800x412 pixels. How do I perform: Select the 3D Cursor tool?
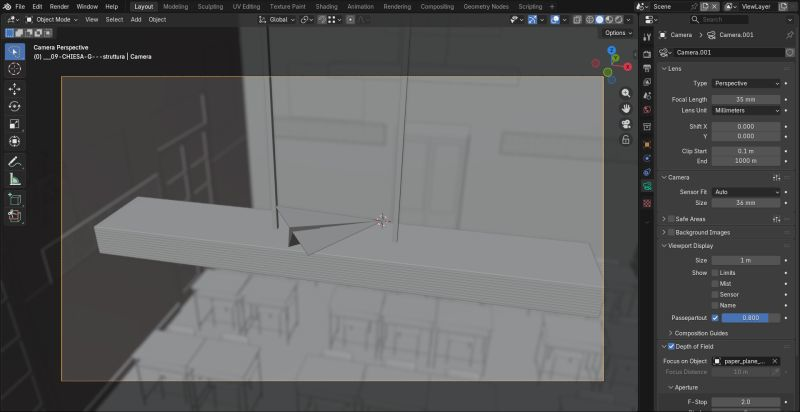pyautogui.click(x=15, y=69)
